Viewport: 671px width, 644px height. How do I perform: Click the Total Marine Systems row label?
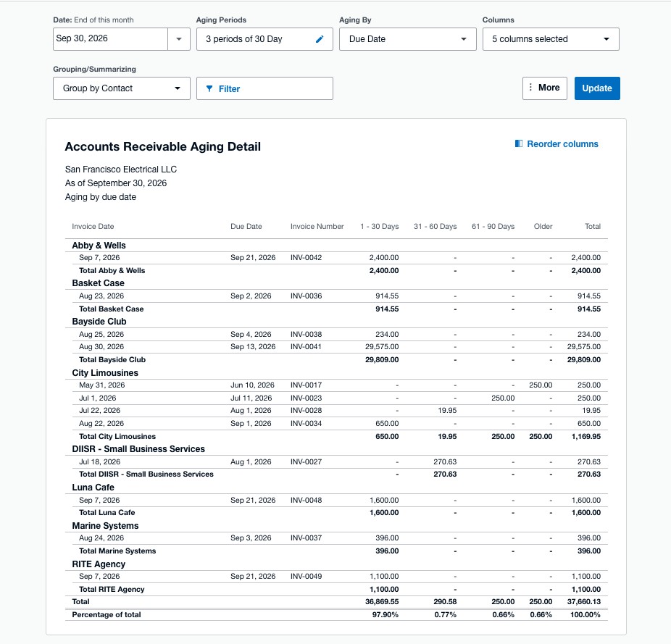pyautogui.click(x=117, y=551)
